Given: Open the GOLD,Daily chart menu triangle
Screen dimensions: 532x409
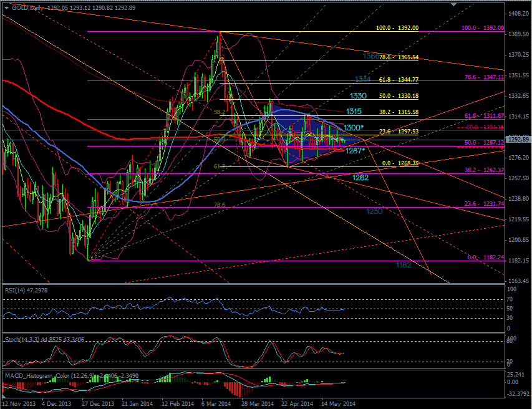Looking at the screenshot, I should [x=7, y=8].
